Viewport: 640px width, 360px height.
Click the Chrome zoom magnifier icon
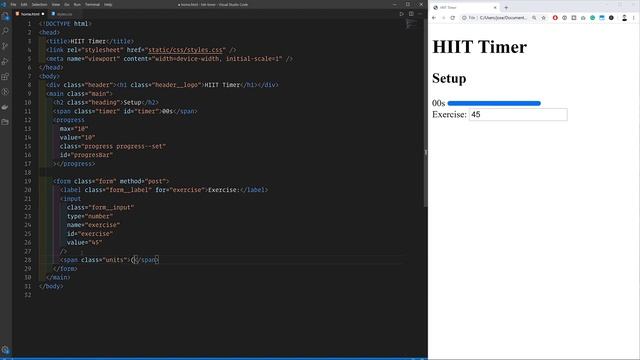(534, 18)
